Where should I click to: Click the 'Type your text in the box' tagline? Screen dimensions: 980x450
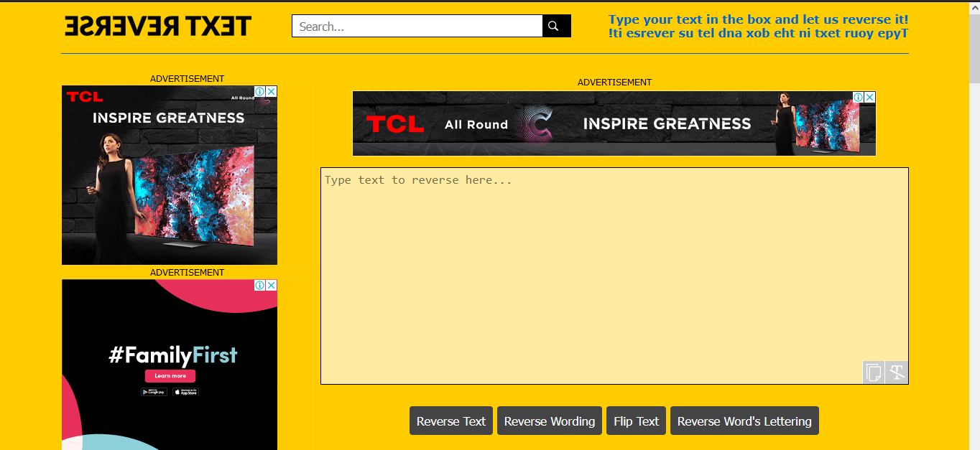coord(759,19)
